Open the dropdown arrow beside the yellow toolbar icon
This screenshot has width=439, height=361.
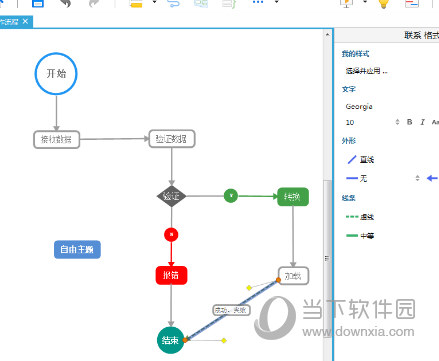(154, 2)
